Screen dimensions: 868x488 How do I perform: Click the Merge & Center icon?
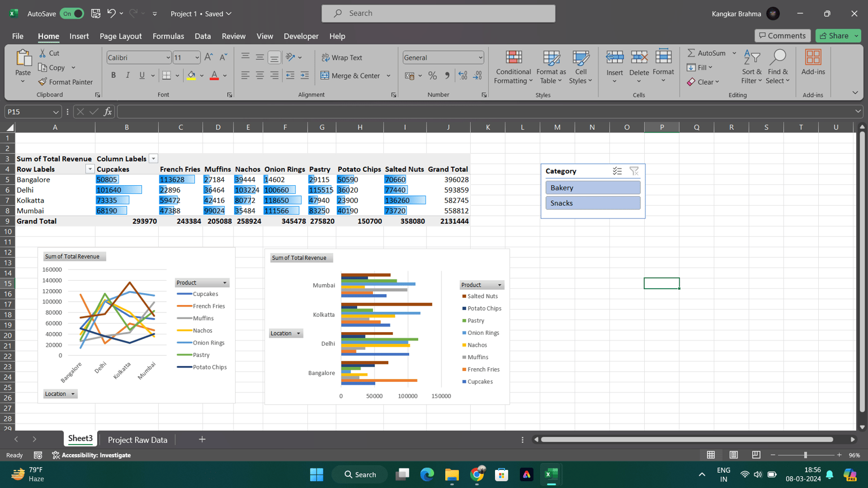[324, 75]
